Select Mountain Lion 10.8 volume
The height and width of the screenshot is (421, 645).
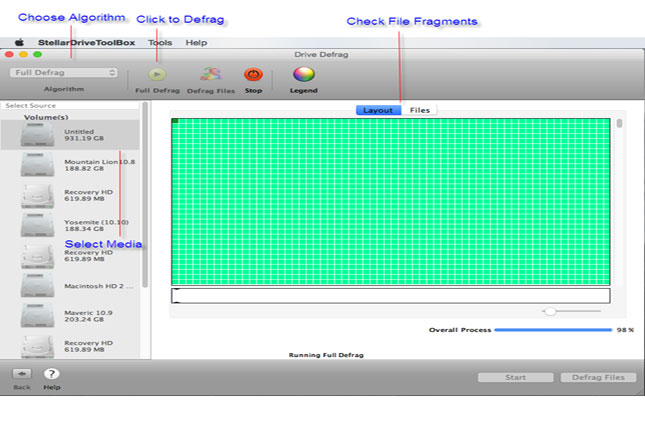click(70, 165)
